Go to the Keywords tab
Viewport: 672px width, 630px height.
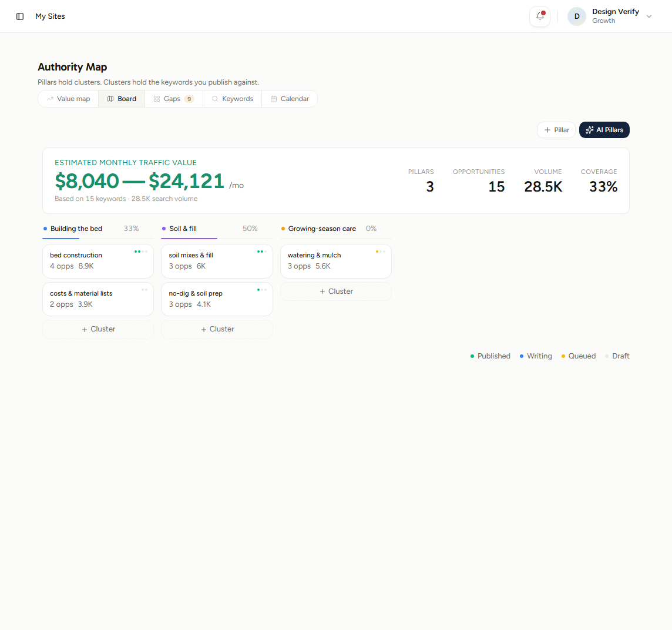click(232, 99)
